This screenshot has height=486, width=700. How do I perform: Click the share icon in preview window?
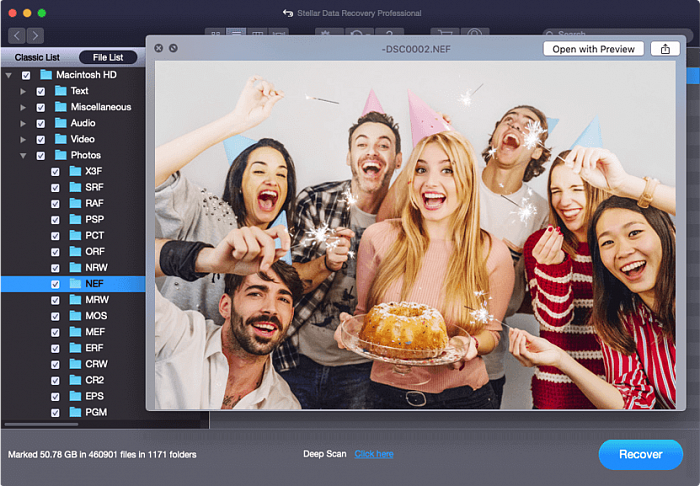coord(665,48)
